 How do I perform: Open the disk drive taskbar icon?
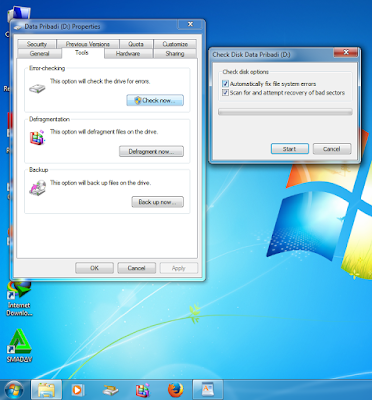110,390
